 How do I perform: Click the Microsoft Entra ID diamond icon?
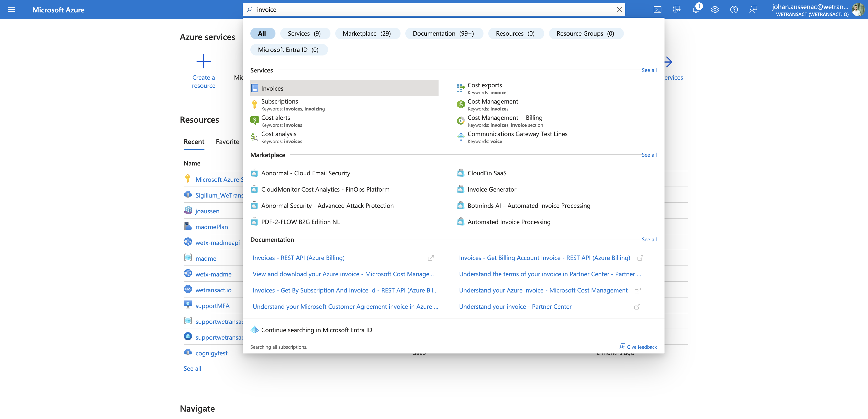point(255,330)
